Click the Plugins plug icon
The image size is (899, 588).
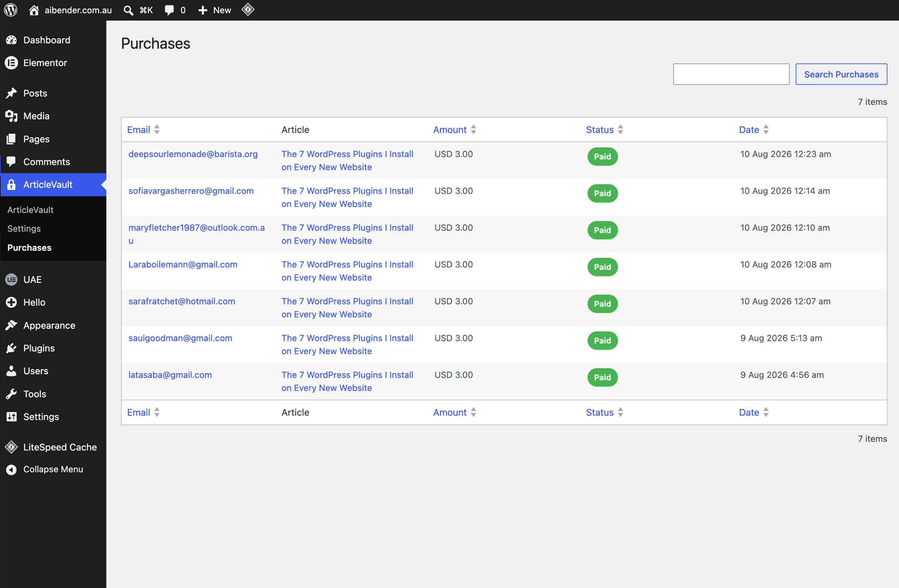[11, 348]
